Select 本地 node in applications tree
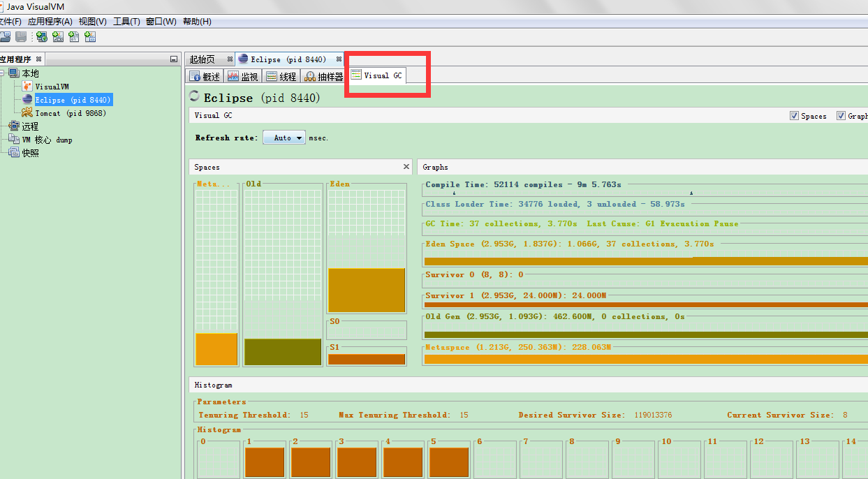Image resolution: width=868 pixels, height=479 pixels. click(31, 73)
